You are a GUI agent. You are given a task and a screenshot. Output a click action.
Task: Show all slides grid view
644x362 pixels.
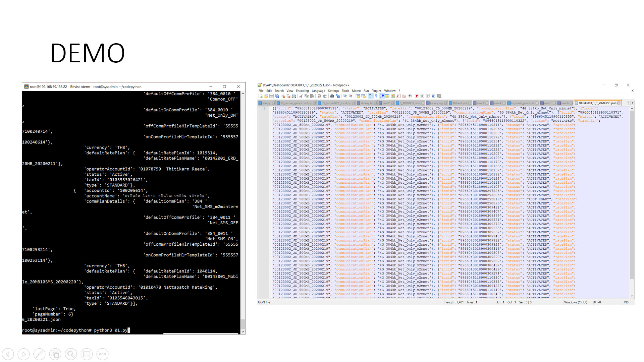tap(55, 354)
